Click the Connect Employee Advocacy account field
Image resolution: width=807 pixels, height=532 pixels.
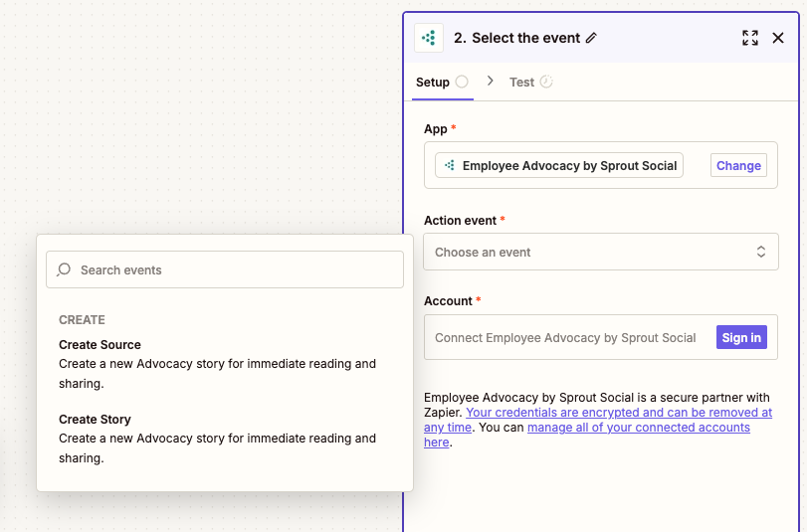point(601,337)
